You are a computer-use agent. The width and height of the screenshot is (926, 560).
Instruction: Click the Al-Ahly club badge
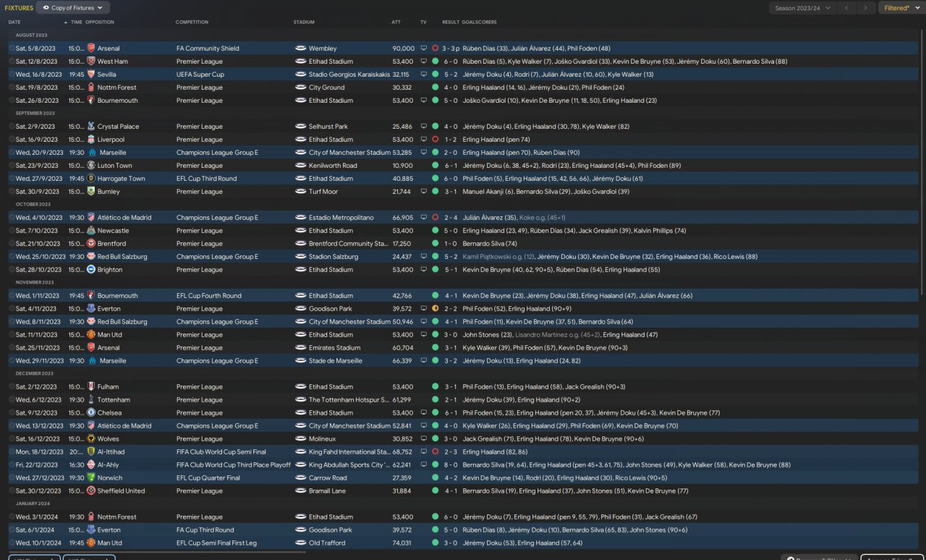tap(91, 465)
